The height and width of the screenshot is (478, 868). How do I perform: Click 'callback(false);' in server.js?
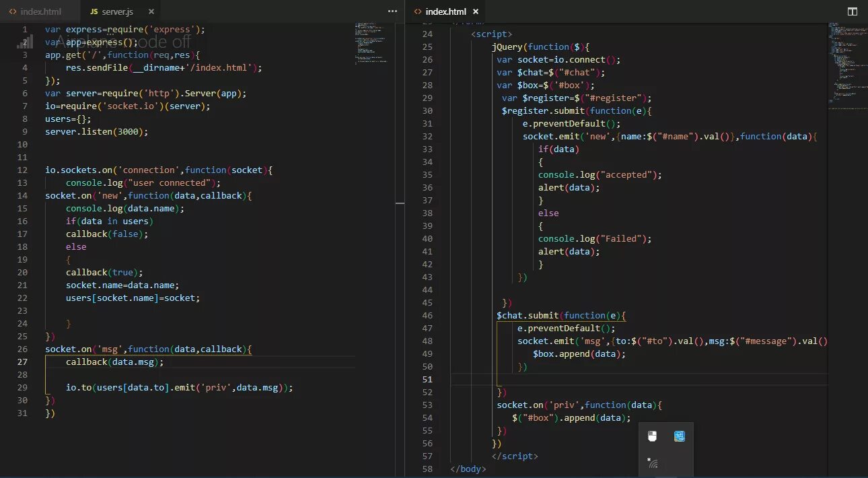107,234
